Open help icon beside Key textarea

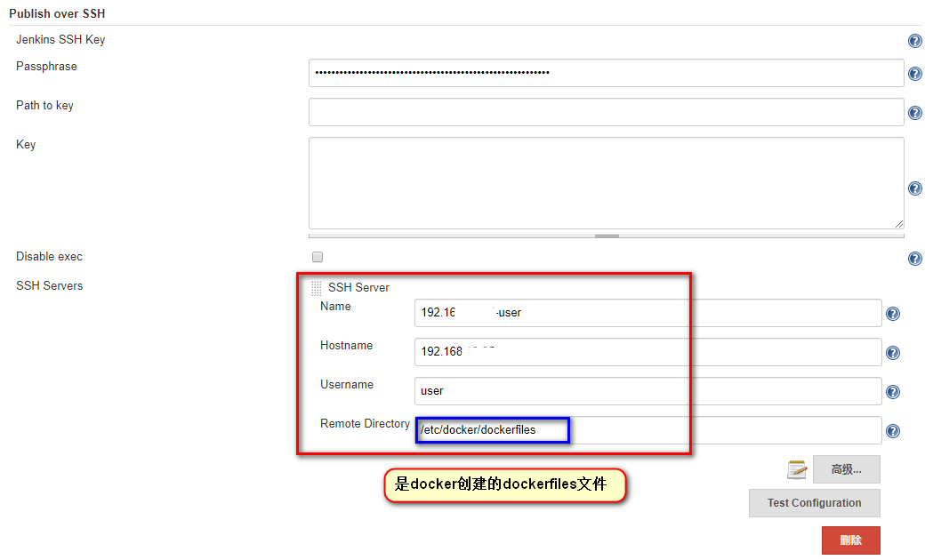tap(914, 188)
